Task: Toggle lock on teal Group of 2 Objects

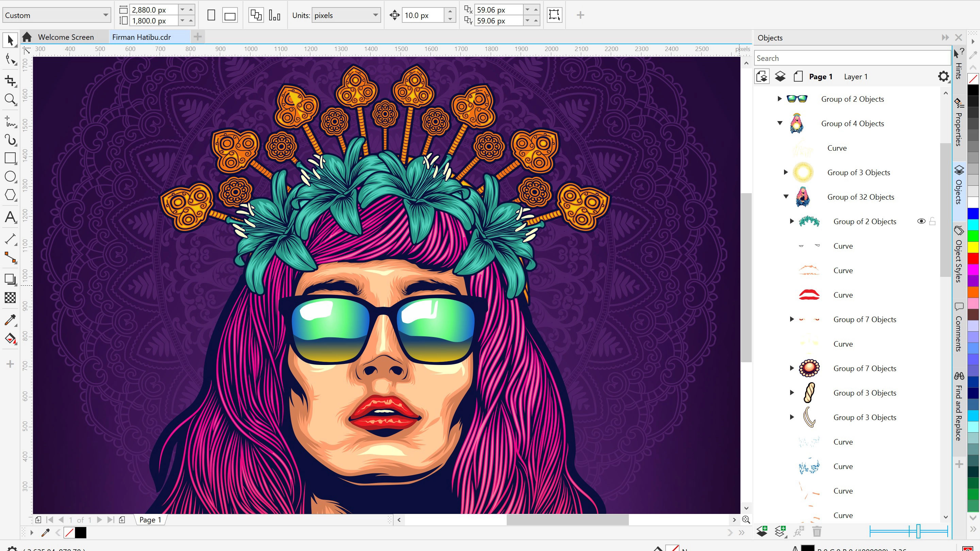Action: point(932,221)
